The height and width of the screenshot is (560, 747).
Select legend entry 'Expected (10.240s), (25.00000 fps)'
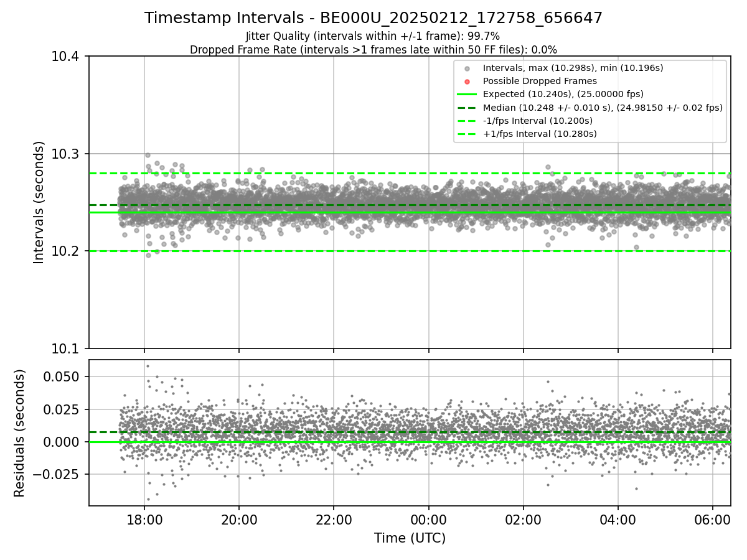563,95
